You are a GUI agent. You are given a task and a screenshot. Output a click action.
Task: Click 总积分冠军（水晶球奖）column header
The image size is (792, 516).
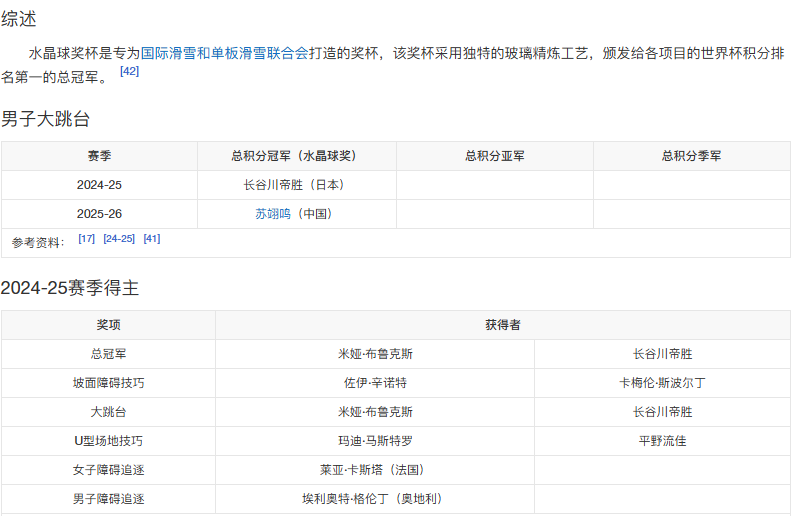click(297, 156)
